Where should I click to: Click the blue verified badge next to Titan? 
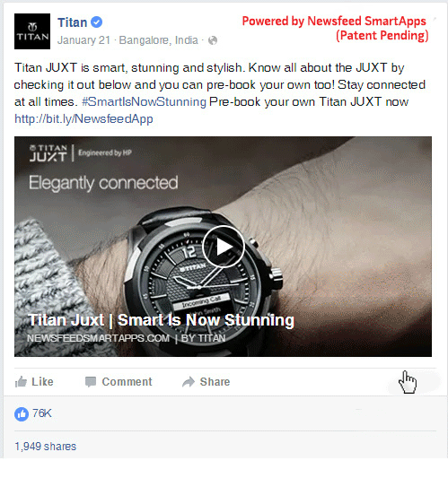[x=97, y=22]
